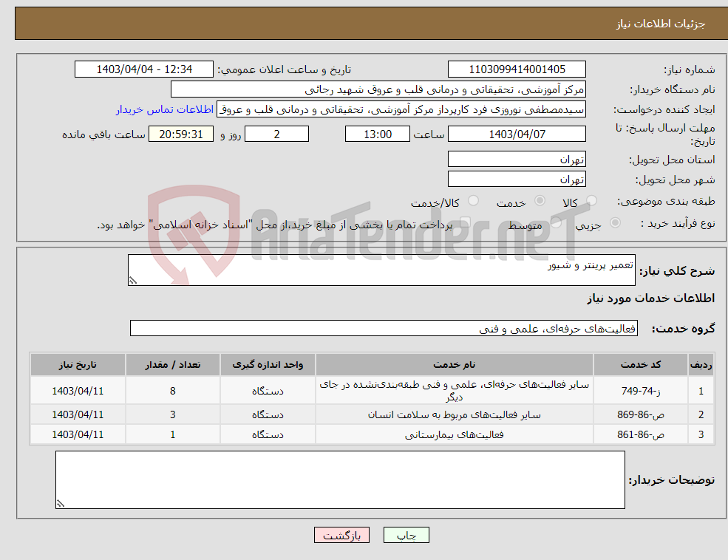The image size is (728, 560).
Task: Click دستگاه unit in row 3
Action: (x=268, y=434)
